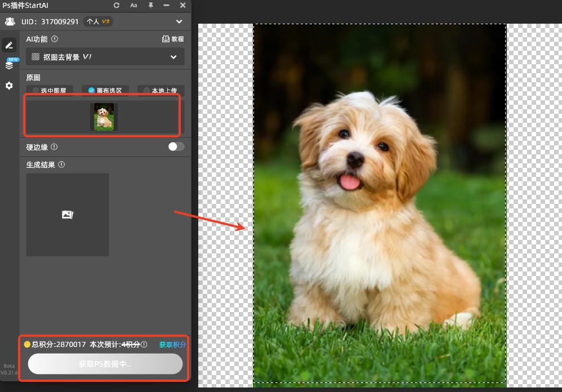Viewport: 562px width, 392px height.
Task: Click the refresh icon in the title bar
Action: pyautogui.click(x=117, y=5)
